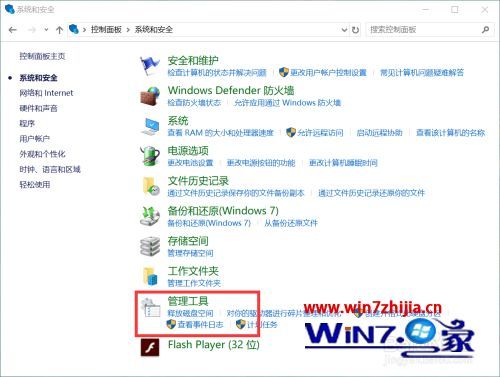Click 管理工作文件夹 link
500x377 pixels.
click(x=194, y=283)
